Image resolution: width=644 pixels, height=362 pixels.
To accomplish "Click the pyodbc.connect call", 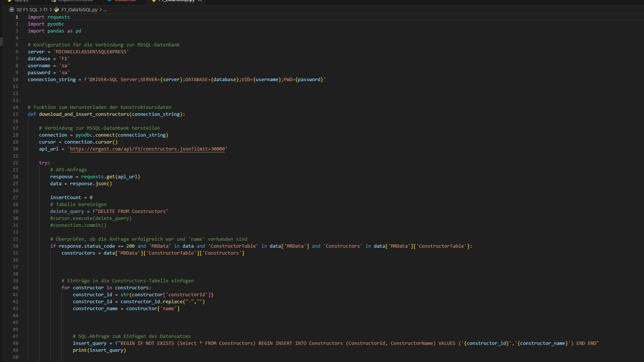I will click(122, 135).
